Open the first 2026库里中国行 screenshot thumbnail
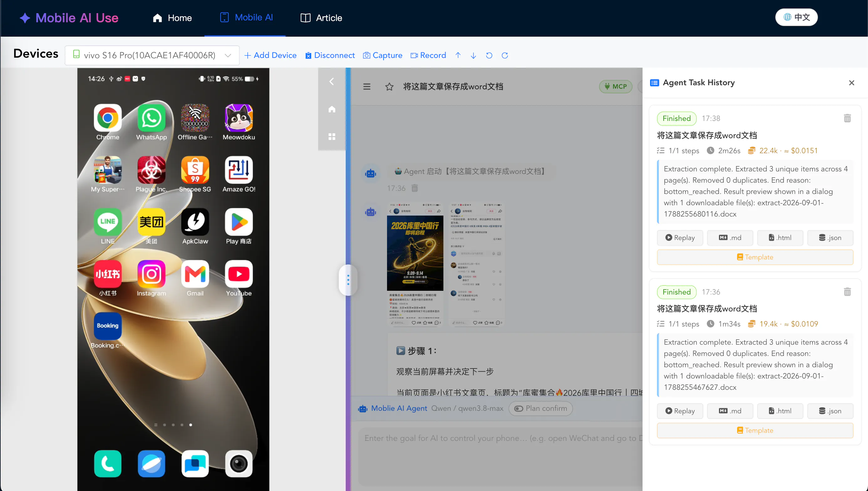Viewport: 868px width, 491px height. point(415,264)
